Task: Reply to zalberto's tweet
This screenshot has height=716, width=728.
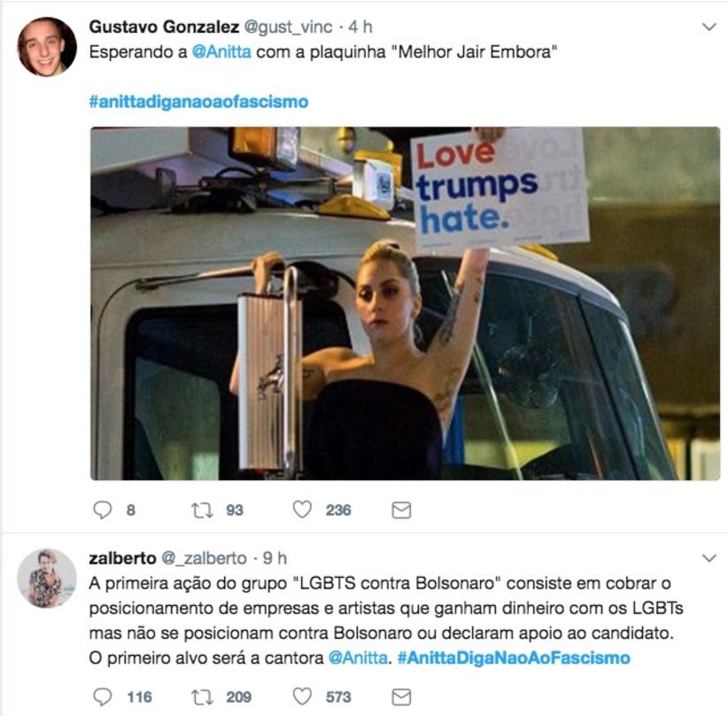Action: point(104,697)
